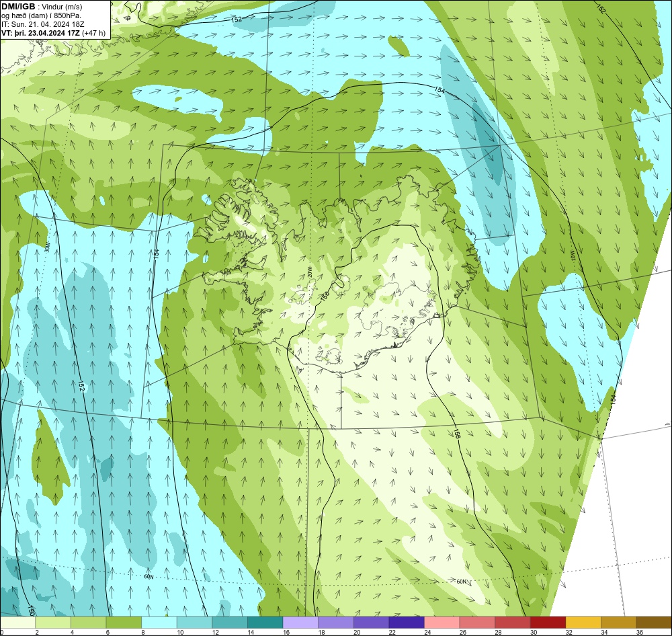Click the teal 12–14 m/s legend swatch
This screenshot has height=636, width=672.
coord(230,623)
